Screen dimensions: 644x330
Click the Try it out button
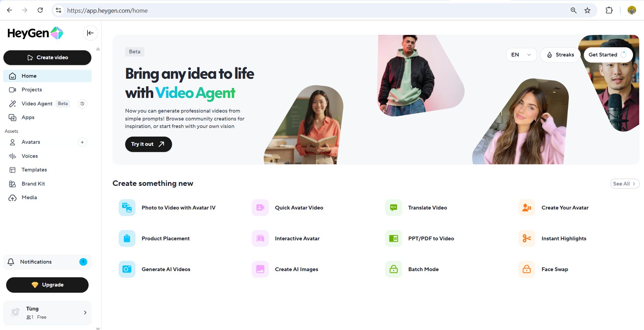[x=148, y=144]
